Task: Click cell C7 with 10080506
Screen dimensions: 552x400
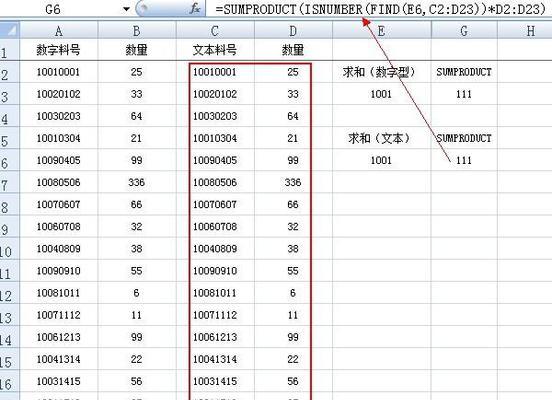Action: (215, 182)
